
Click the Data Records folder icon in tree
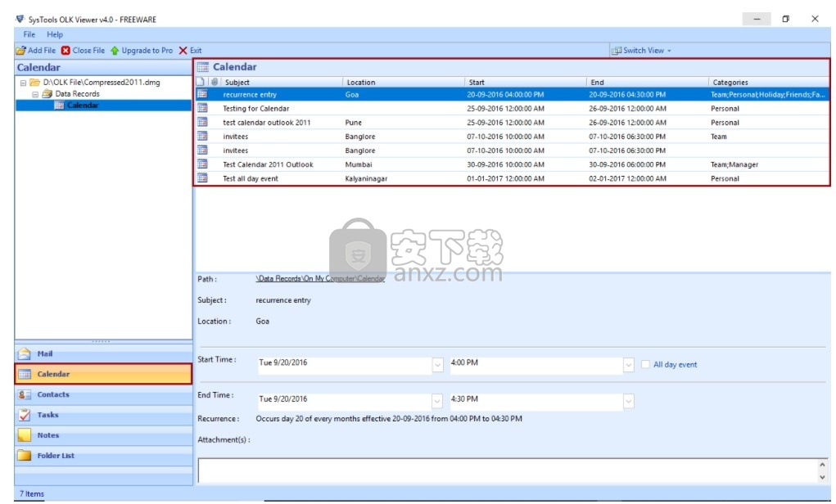[x=47, y=94]
